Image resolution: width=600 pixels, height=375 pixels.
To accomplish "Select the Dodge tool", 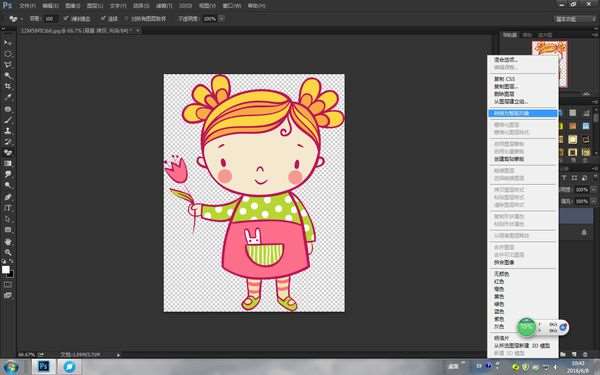I will [8, 186].
